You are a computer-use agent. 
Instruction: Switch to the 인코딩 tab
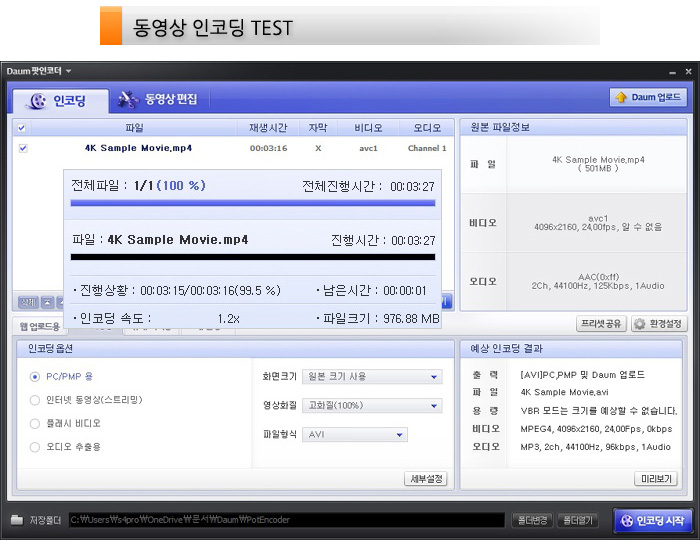pyautogui.click(x=60, y=100)
